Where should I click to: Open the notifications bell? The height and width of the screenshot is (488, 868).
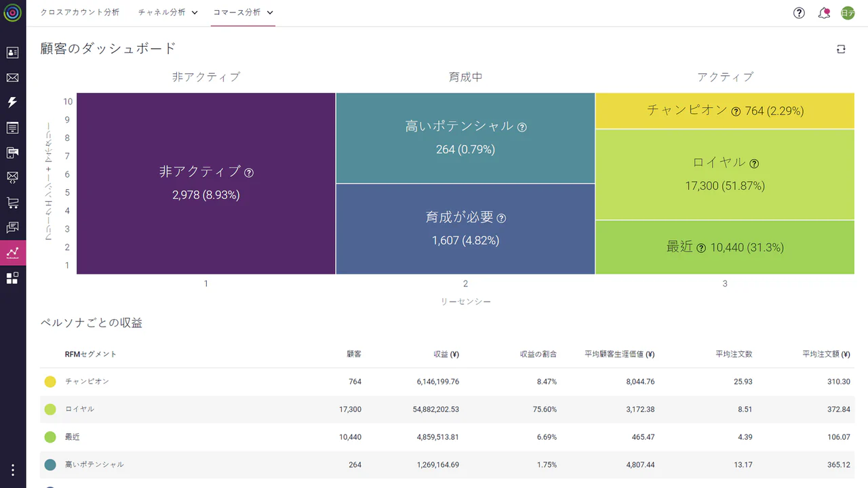click(824, 13)
